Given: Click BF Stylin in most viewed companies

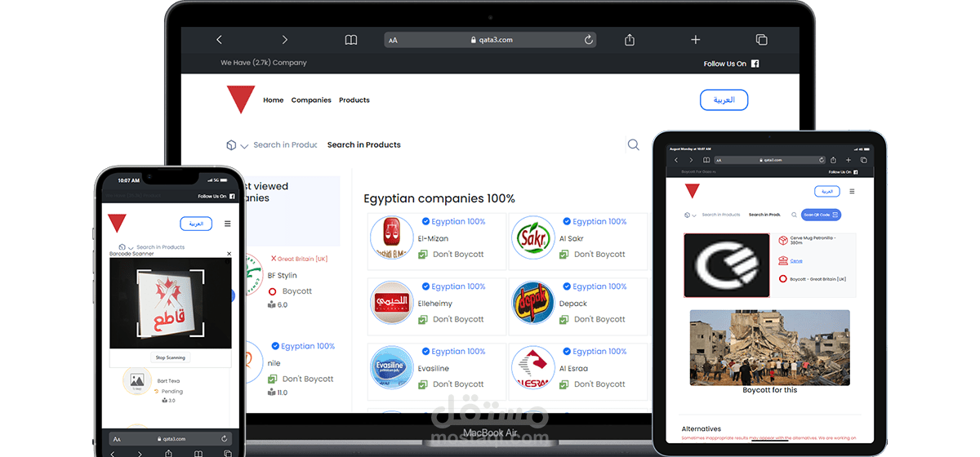Looking at the screenshot, I should 283,276.
